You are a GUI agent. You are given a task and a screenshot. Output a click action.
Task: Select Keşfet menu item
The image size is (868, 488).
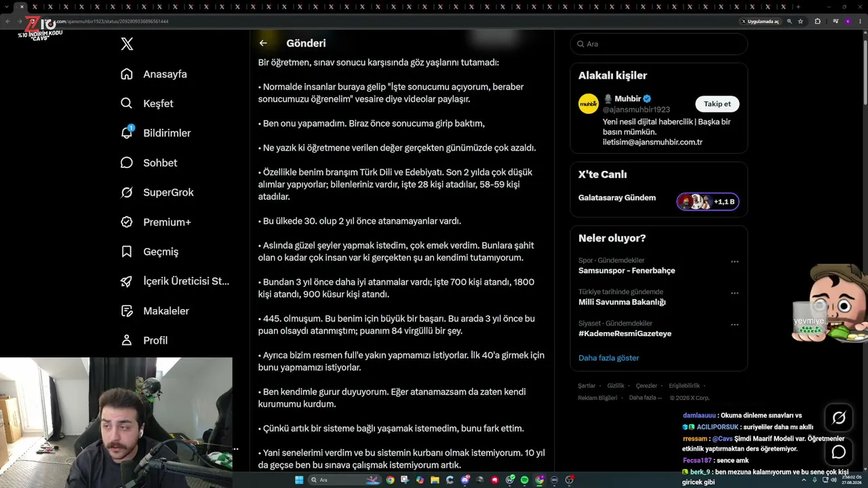coord(158,104)
